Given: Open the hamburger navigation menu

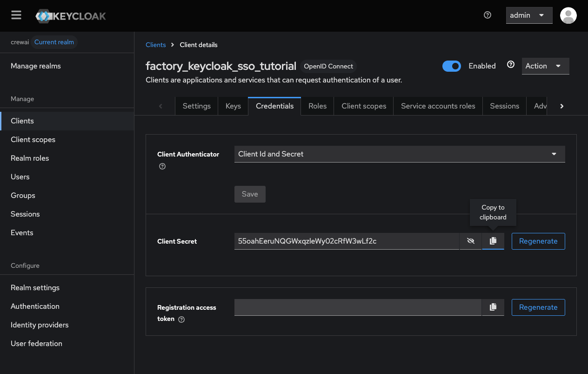Looking at the screenshot, I should [x=16, y=14].
